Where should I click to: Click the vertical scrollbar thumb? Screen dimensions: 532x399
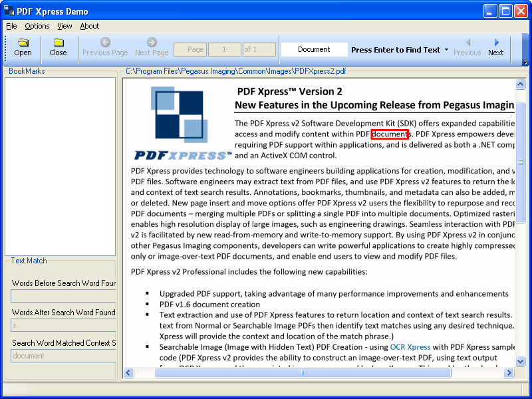520,163
